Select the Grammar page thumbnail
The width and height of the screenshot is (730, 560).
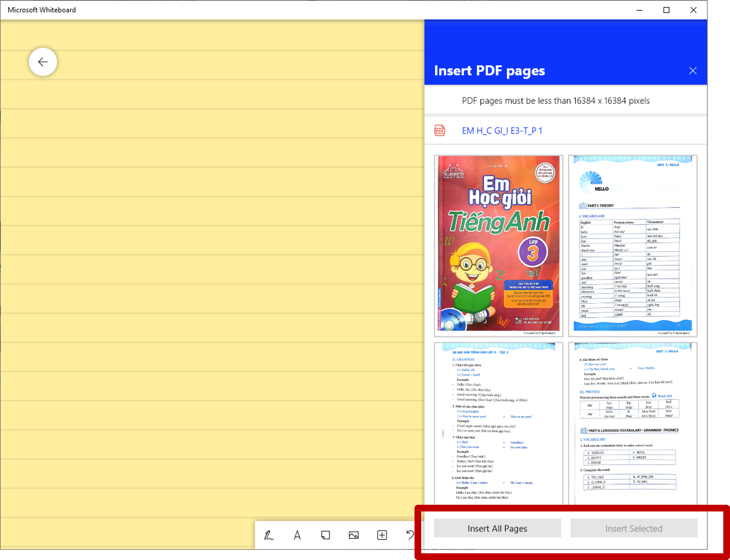click(498, 423)
